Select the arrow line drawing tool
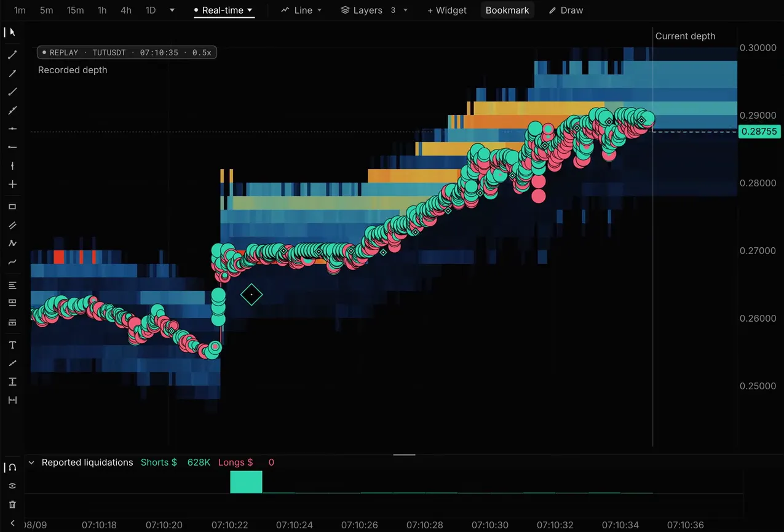The width and height of the screenshot is (784, 532). [12, 73]
